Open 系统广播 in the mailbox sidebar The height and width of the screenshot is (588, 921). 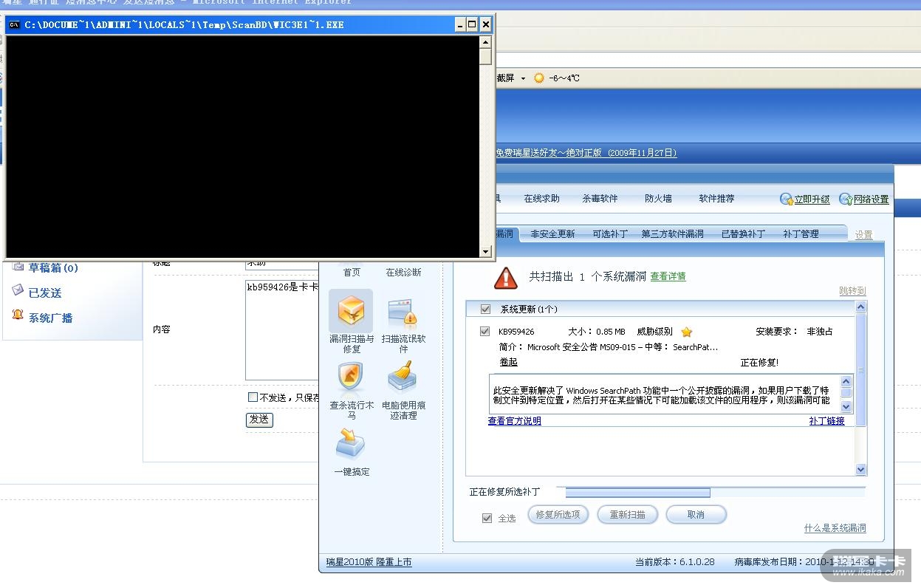51,318
